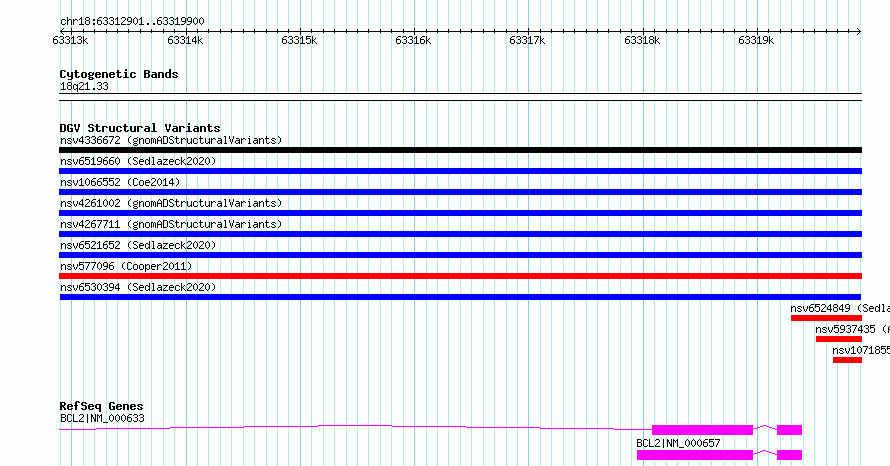Image resolution: width=890 pixels, height=466 pixels.
Task: Open the BCL2|NM_000657 gene label
Action: coord(678,443)
